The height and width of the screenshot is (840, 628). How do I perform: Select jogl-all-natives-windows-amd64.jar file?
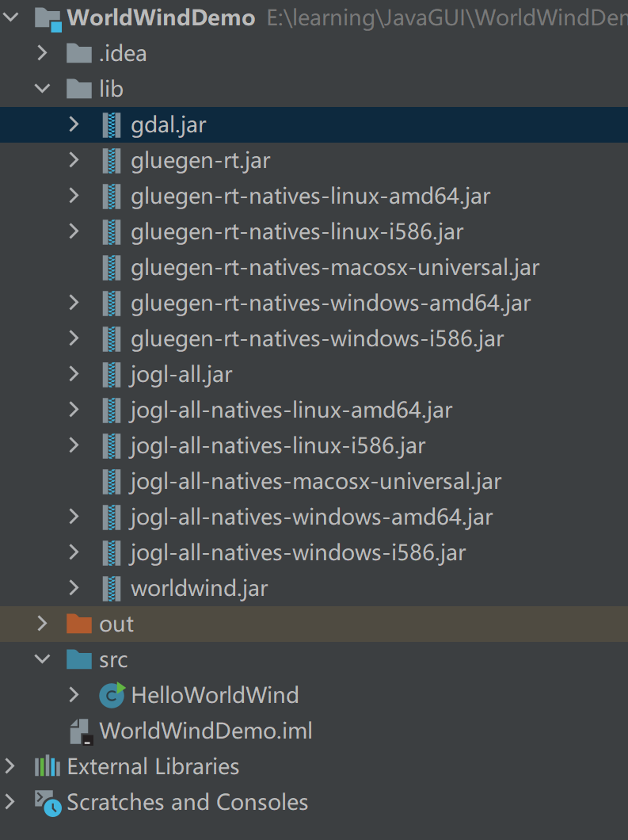pos(311,517)
